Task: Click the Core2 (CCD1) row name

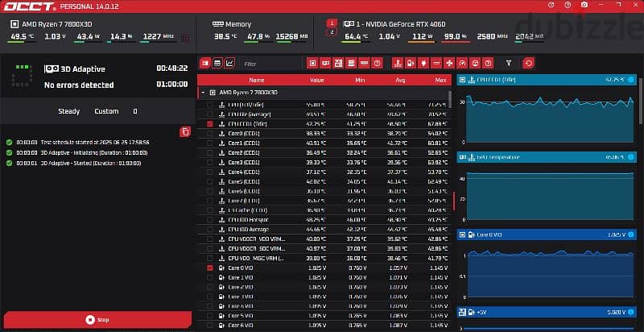Action: click(x=243, y=153)
